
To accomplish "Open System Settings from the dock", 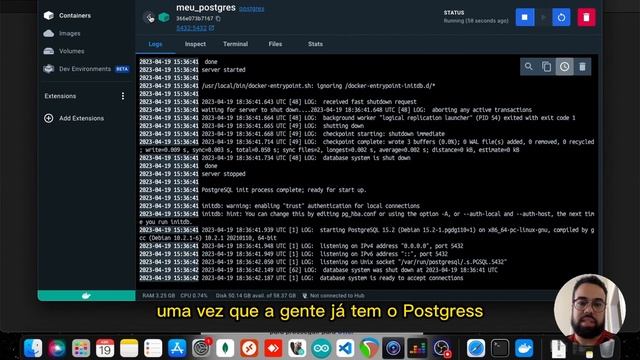I will tap(201, 348).
